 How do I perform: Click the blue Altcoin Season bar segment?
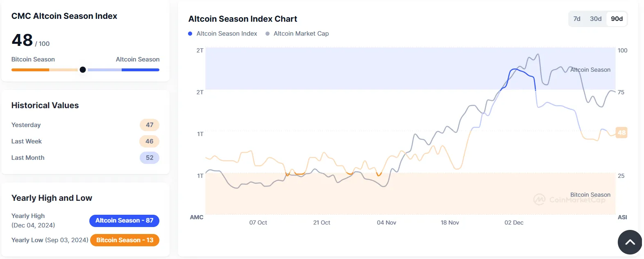point(140,70)
